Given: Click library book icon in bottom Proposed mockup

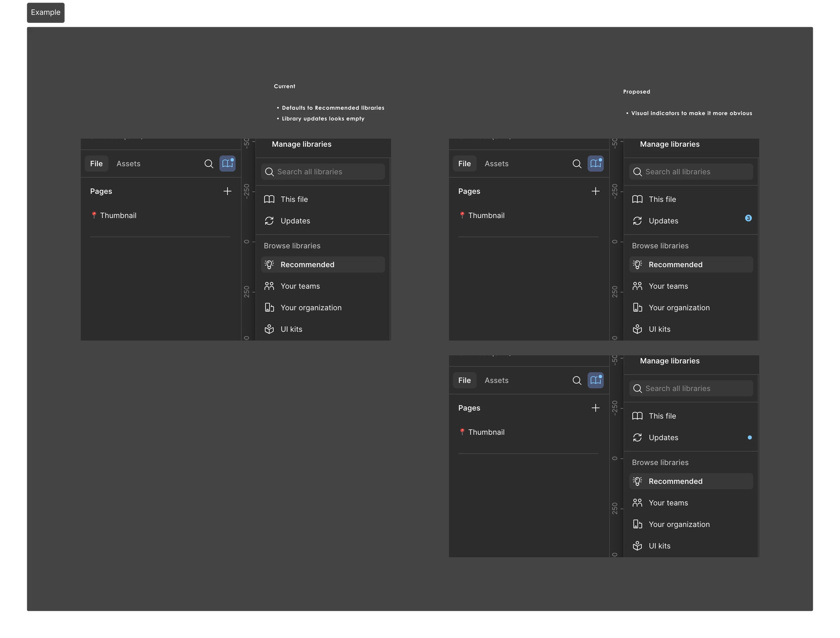Looking at the screenshot, I should [x=595, y=380].
